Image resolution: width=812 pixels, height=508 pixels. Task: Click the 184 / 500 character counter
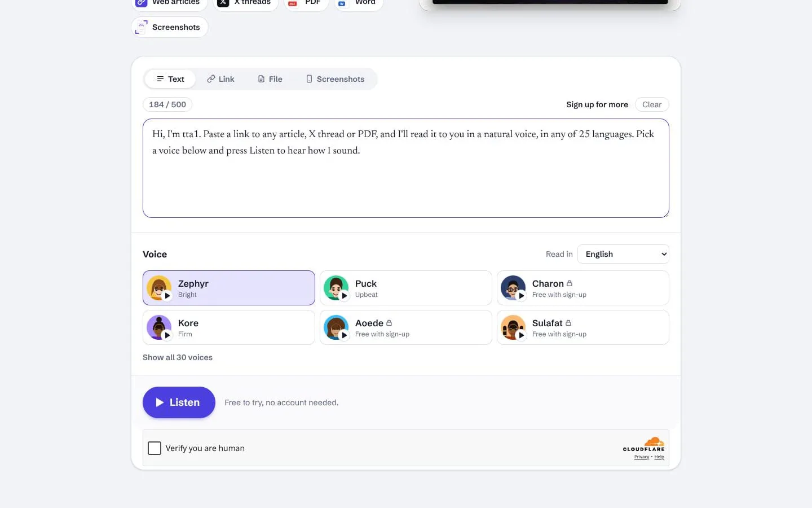tap(167, 104)
